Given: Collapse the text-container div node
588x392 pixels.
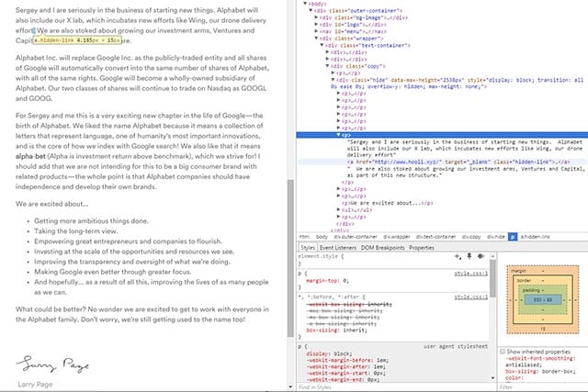Looking at the screenshot, I should click(322, 45).
